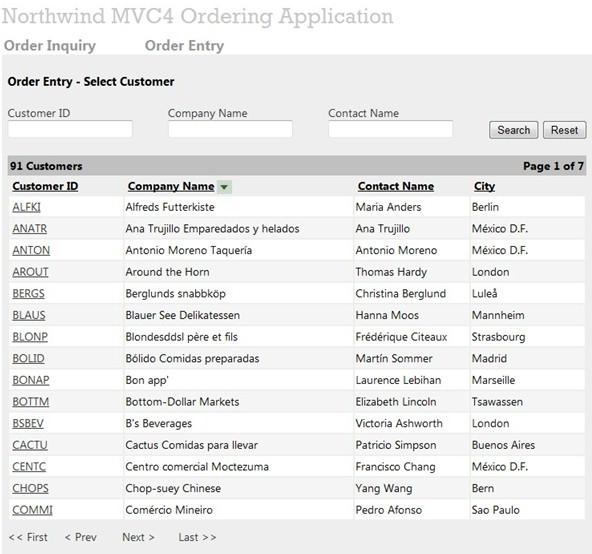Click the Search button

click(x=513, y=130)
